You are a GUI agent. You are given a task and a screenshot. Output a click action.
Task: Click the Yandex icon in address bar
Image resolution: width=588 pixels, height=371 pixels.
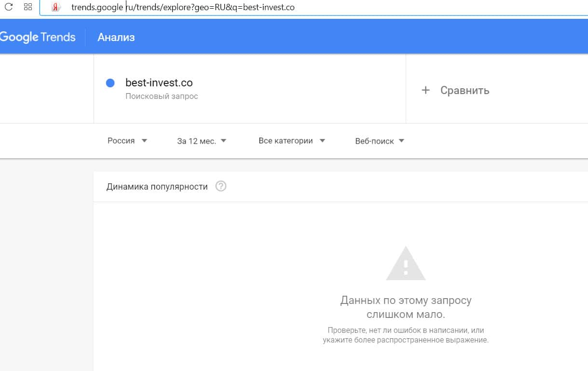point(56,7)
